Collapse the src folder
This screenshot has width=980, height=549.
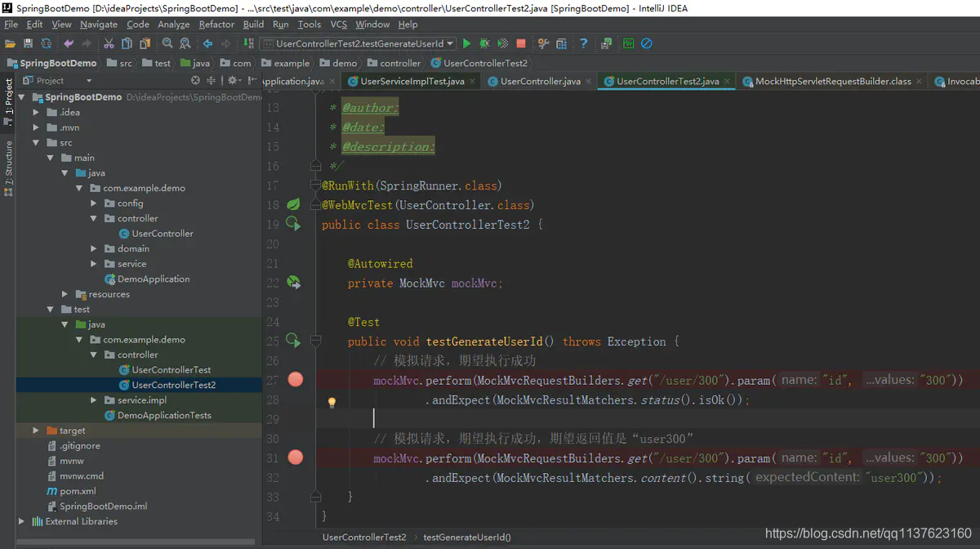(36, 143)
